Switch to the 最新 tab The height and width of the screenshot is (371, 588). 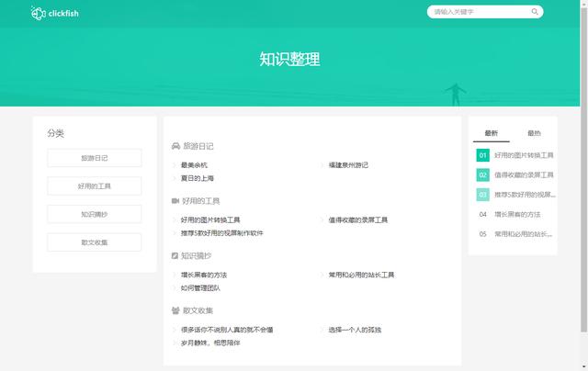click(492, 133)
